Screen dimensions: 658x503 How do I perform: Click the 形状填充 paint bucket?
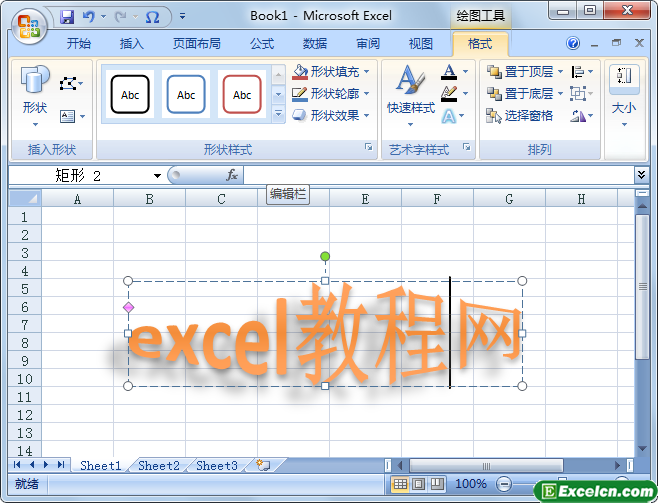pyautogui.click(x=300, y=72)
